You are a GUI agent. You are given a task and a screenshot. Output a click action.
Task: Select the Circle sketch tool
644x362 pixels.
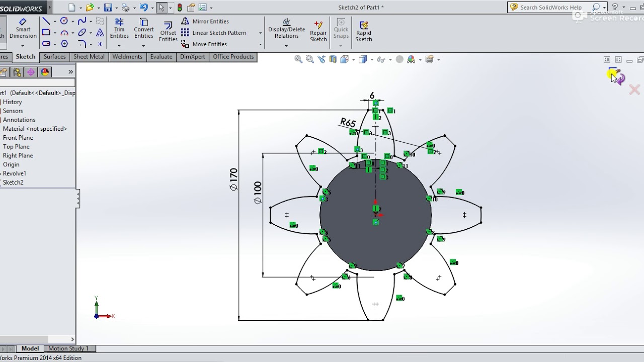64,21
